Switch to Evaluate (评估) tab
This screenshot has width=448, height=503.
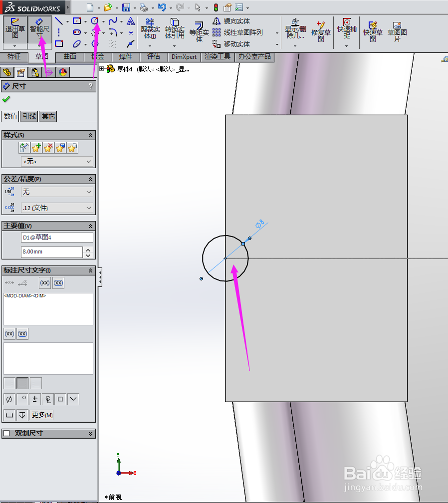point(154,57)
